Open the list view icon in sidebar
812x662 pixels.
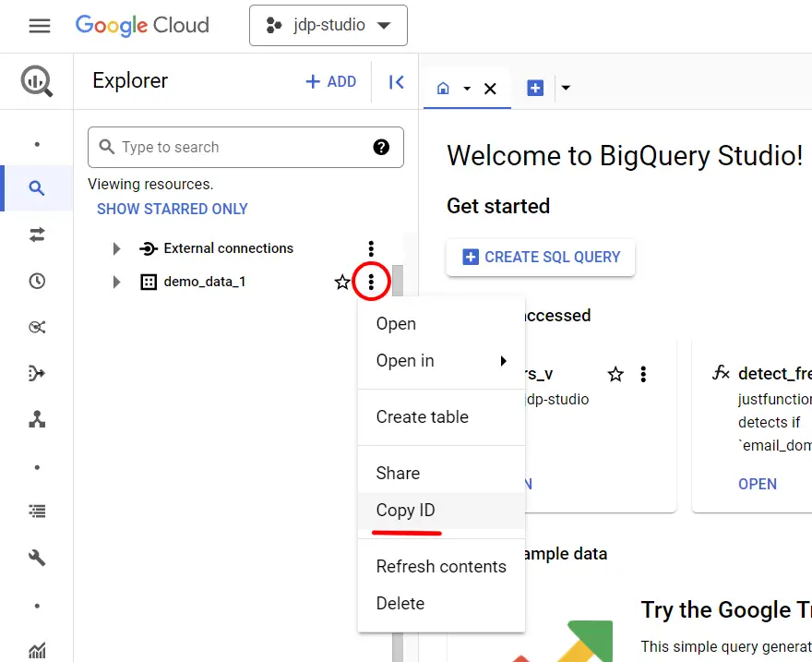(x=37, y=512)
